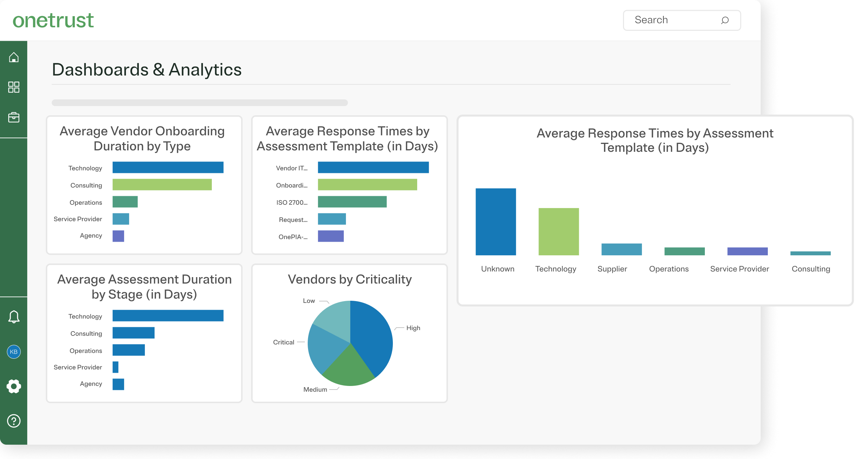This screenshot has width=868, height=459.
Task: Open the apps grid icon in the sidebar
Action: point(14,87)
